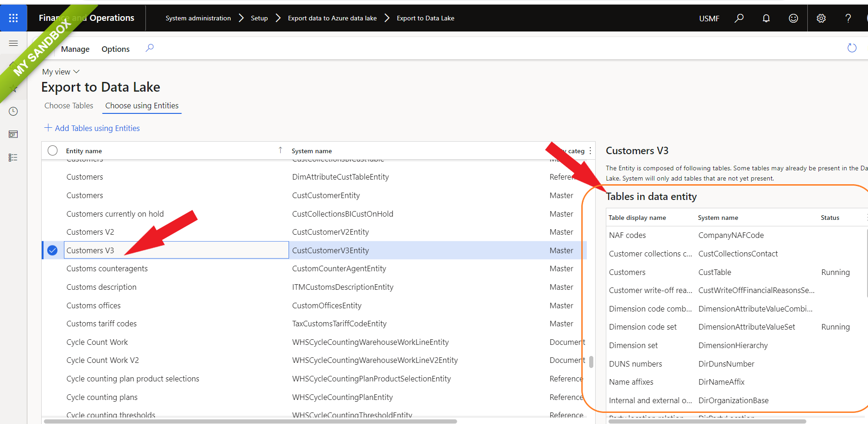This screenshot has height=424, width=868.
Task: Click the DirOrganizationBase row
Action: click(736, 400)
